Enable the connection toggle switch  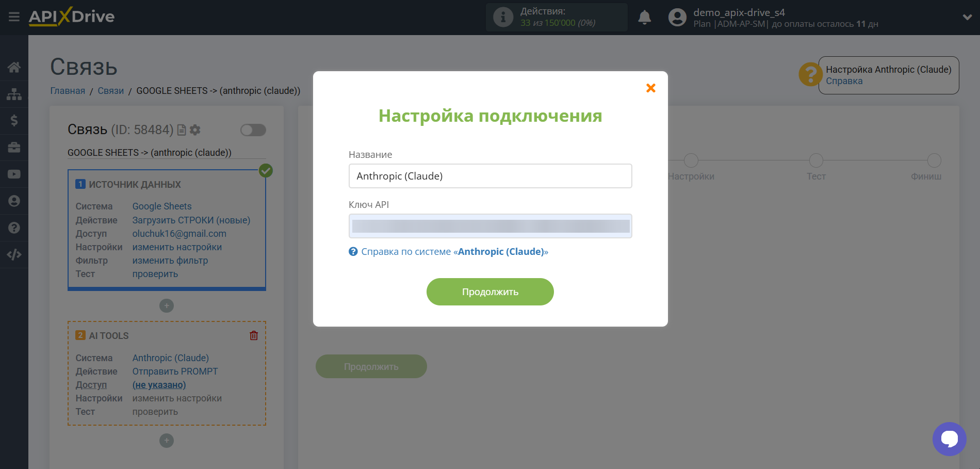point(252,130)
